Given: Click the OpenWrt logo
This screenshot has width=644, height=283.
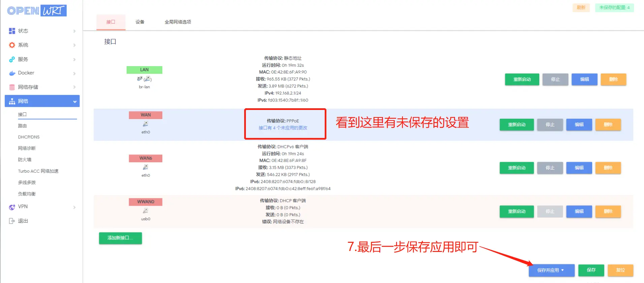Looking at the screenshot, I should [37, 10].
